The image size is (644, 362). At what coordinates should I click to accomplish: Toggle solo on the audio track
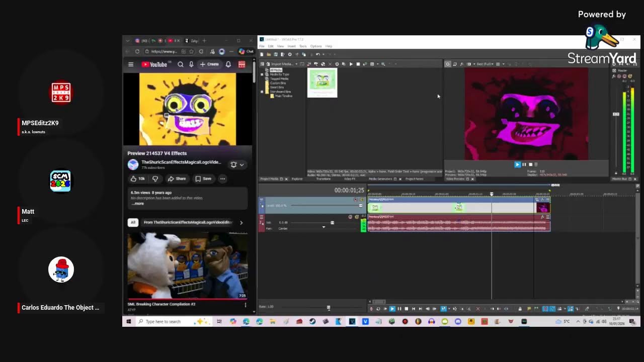[357, 217]
